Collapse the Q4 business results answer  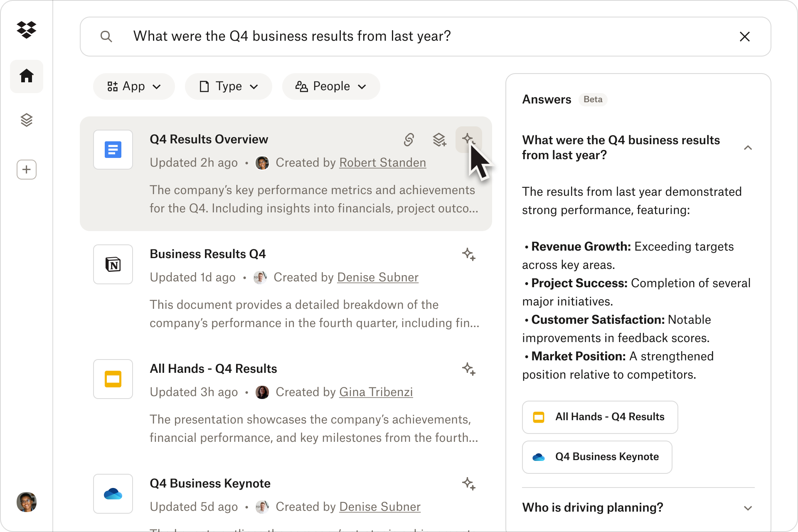pyautogui.click(x=749, y=148)
